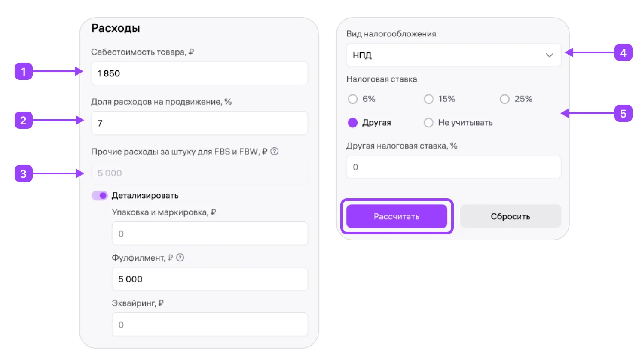
Task: Click the Сбросить button
Action: click(511, 216)
